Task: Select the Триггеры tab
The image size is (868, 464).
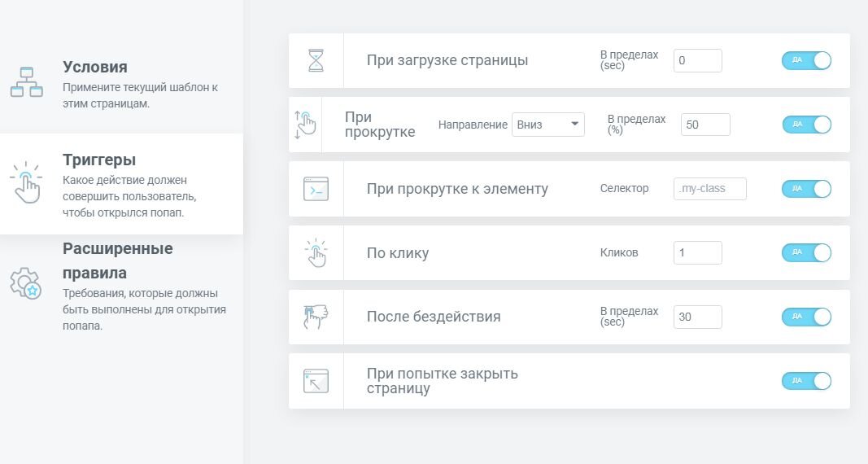Action: tap(121, 184)
